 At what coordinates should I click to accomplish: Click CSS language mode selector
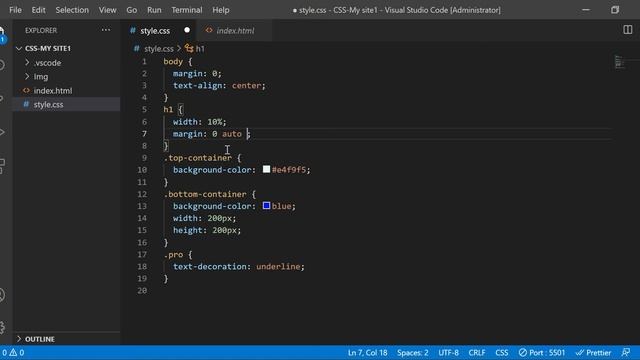point(502,352)
